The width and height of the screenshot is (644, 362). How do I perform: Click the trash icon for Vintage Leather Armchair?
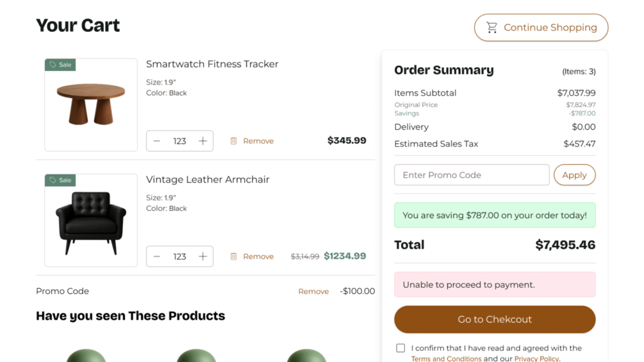[234, 256]
